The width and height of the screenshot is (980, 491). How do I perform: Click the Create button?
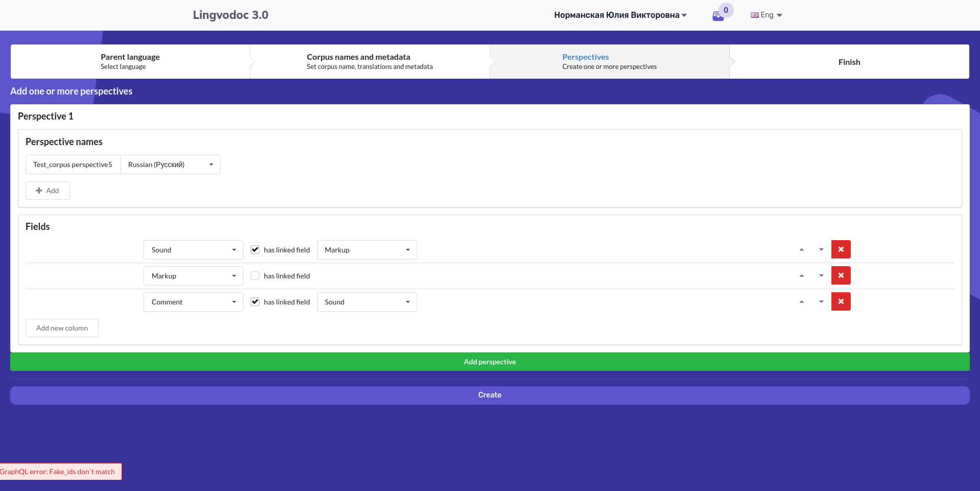point(490,395)
